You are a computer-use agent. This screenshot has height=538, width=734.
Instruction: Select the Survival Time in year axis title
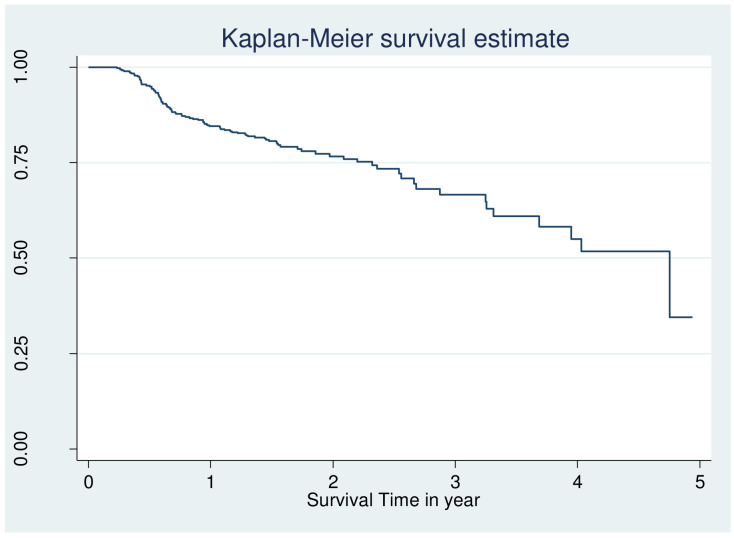click(x=393, y=501)
